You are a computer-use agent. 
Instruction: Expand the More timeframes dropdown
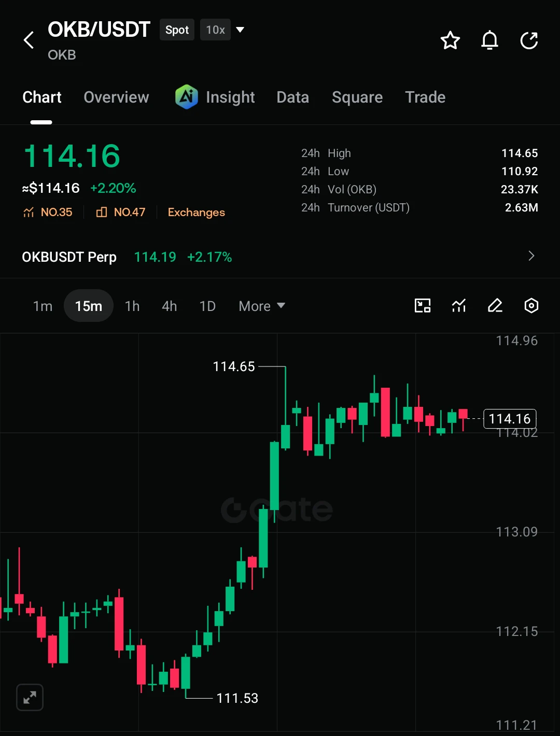point(262,306)
